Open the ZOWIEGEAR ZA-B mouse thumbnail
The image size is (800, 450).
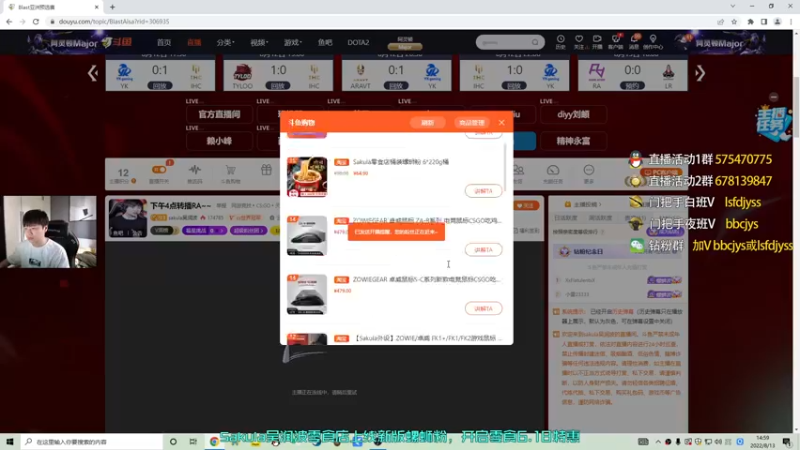[307, 236]
